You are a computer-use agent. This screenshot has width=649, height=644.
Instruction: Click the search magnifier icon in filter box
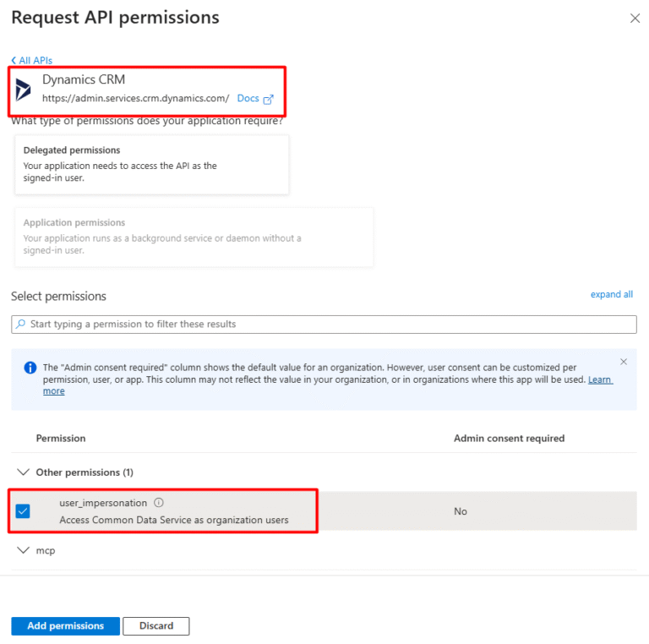21,325
